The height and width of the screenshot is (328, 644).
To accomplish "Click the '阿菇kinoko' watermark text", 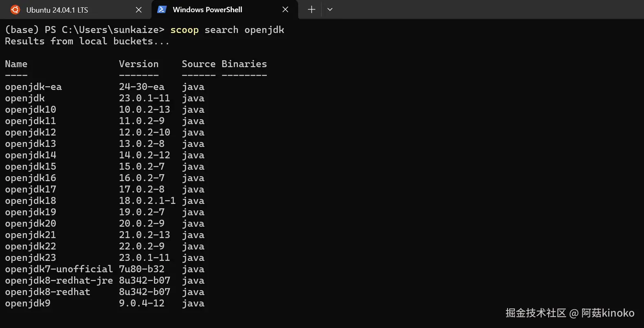I will coord(608,313).
